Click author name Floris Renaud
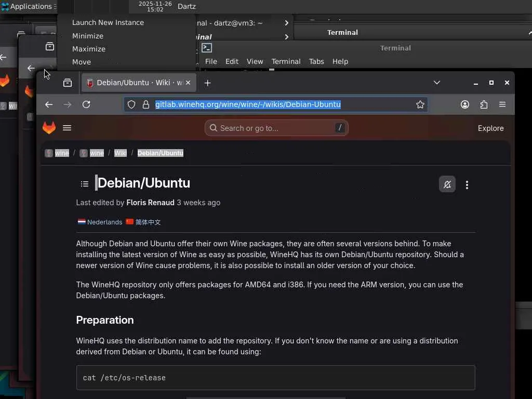Image resolution: width=532 pixels, height=399 pixels. pos(150,203)
